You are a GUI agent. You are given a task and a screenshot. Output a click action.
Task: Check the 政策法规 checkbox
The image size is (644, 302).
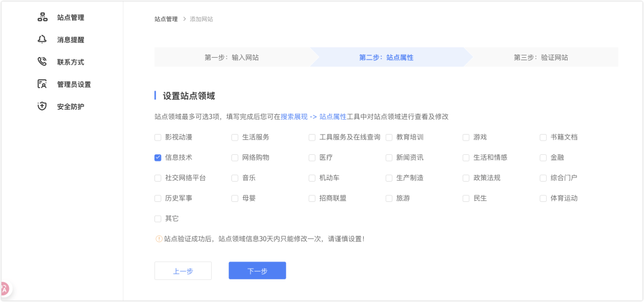point(466,178)
